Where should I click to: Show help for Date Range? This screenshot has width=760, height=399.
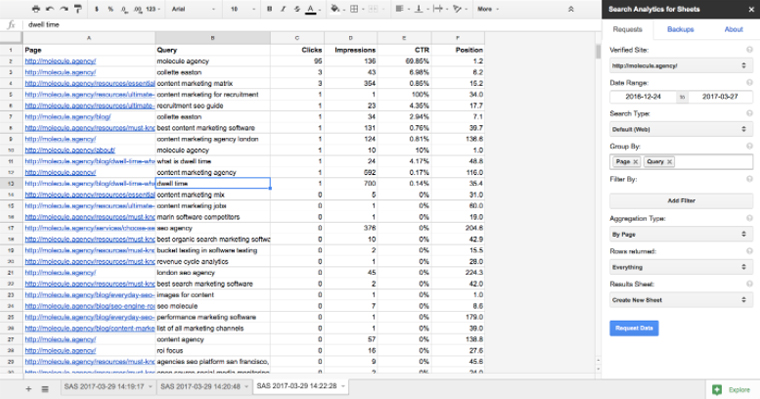click(x=749, y=83)
